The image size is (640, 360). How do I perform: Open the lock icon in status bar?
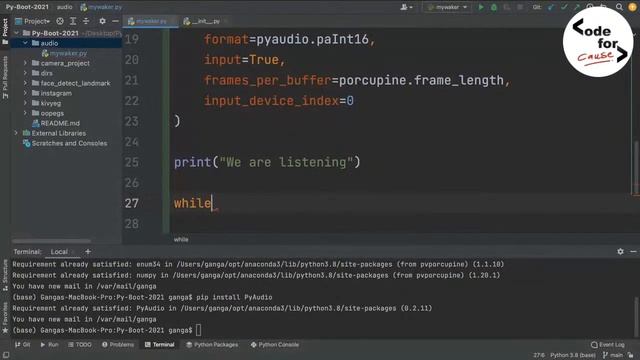click(x=631, y=355)
